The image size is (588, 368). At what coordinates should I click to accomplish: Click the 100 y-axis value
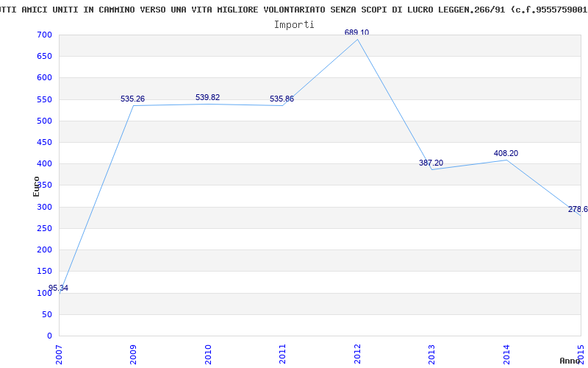44,293
